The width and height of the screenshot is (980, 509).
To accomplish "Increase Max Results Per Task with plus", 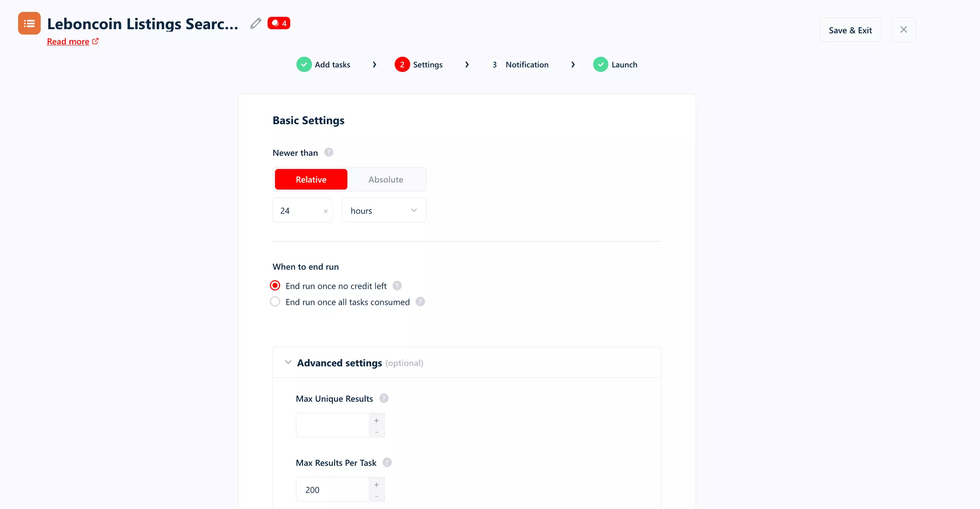I will click(x=377, y=484).
